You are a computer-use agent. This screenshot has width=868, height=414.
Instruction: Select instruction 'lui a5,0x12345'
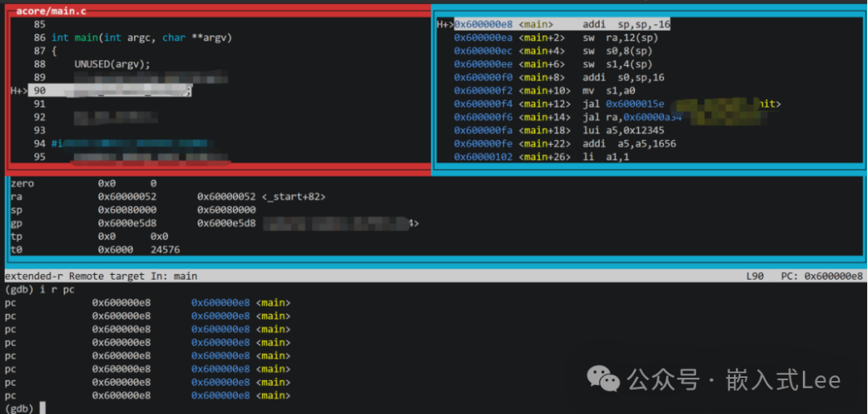(x=624, y=130)
